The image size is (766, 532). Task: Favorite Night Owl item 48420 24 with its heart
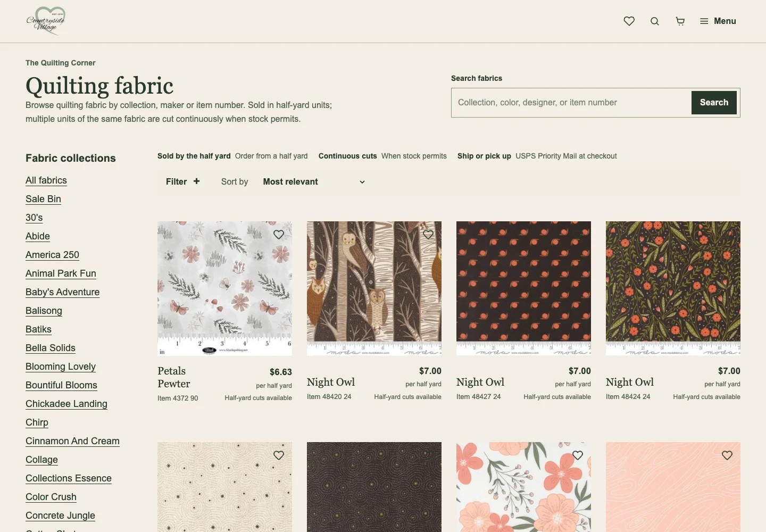point(428,235)
